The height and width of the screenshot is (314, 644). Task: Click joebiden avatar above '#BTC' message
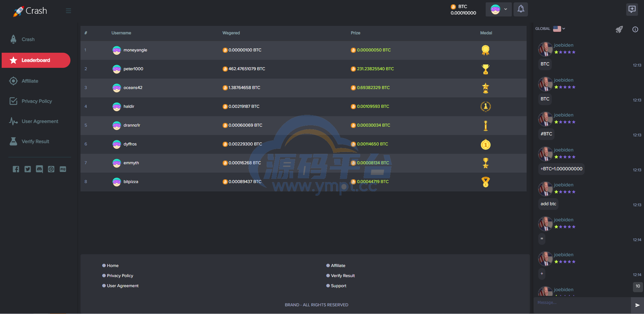(x=545, y=119)
